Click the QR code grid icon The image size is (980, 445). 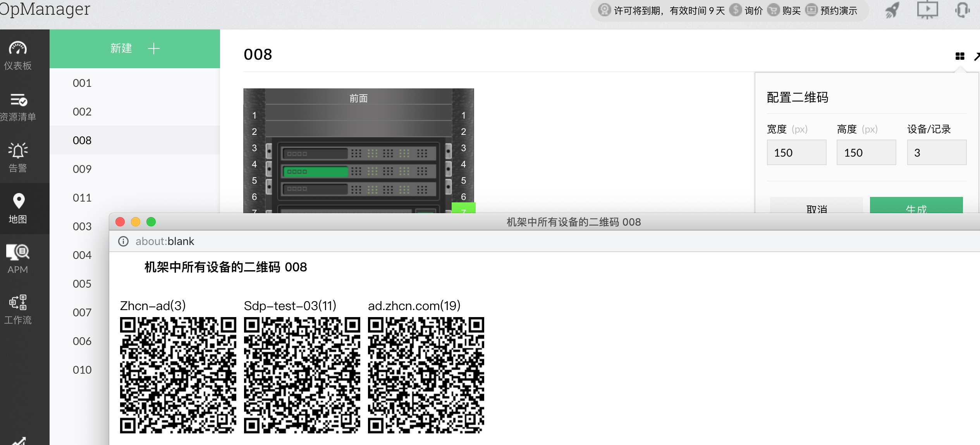pyautogui.click(x=959, y=56)
